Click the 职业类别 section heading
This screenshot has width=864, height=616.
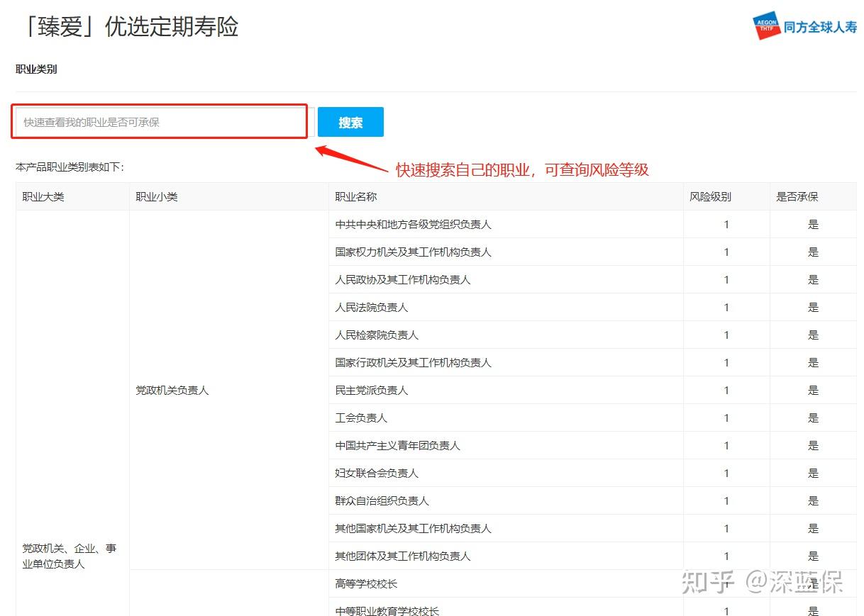[x=36, y=69]
